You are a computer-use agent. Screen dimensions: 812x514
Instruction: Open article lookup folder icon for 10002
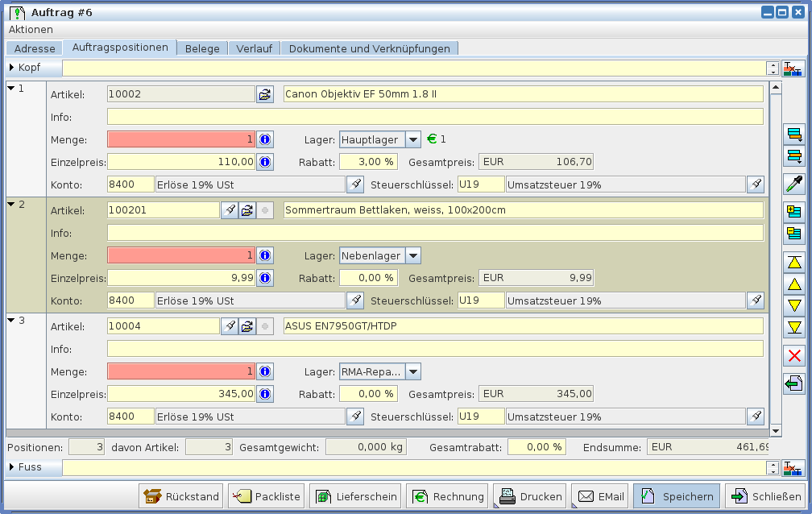coord(265,94)
